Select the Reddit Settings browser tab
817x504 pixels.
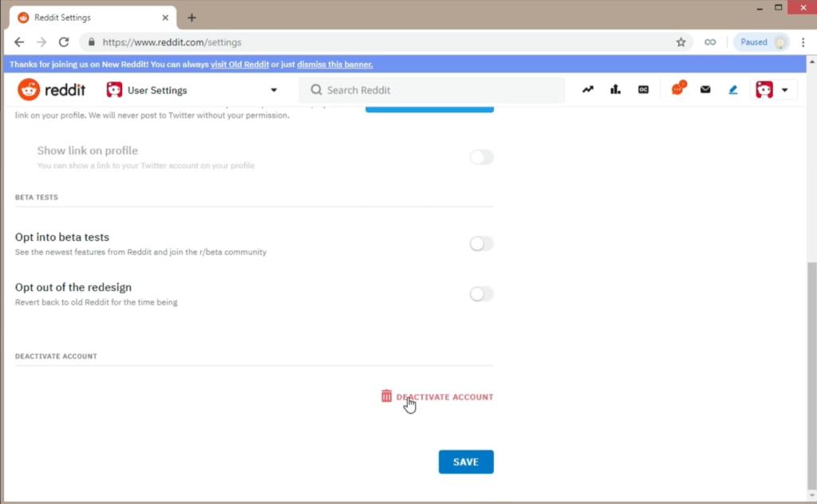coord(93,18)
